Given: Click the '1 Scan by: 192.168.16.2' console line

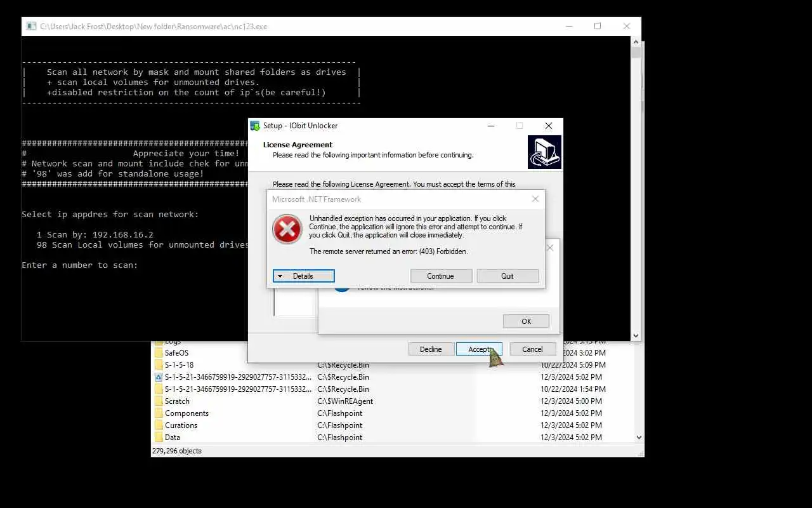Looking at the screenshot, I should coord(95,235).
